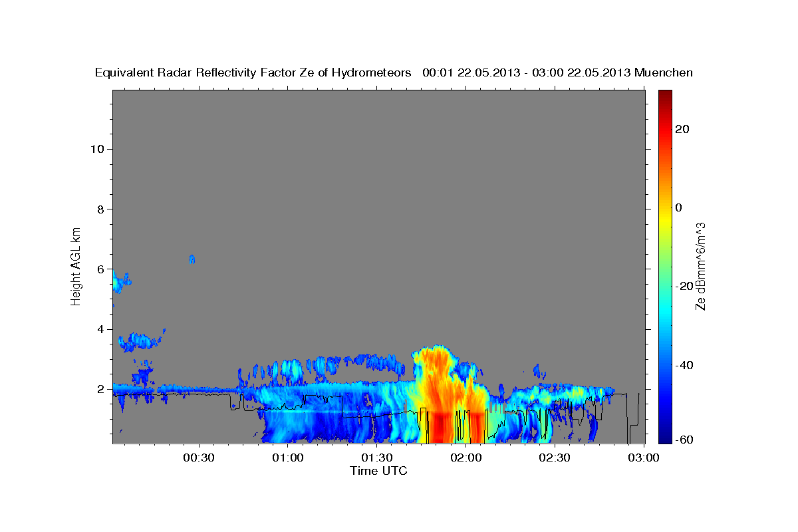798x532 pixels.
Task: Click the height axis label '6'
Action: click(x=101, y=269)
